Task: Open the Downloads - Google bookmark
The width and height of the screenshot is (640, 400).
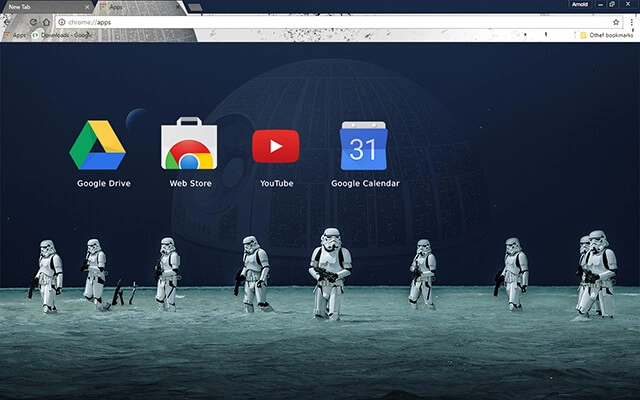Action: (x=62, y=36)
